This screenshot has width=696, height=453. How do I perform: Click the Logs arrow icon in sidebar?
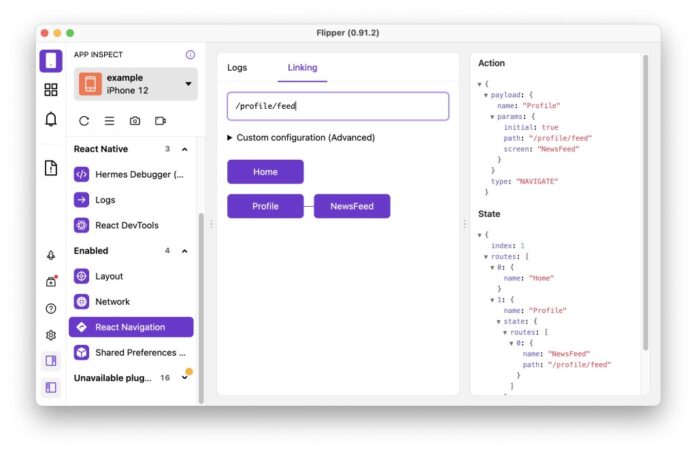[81, 200]
